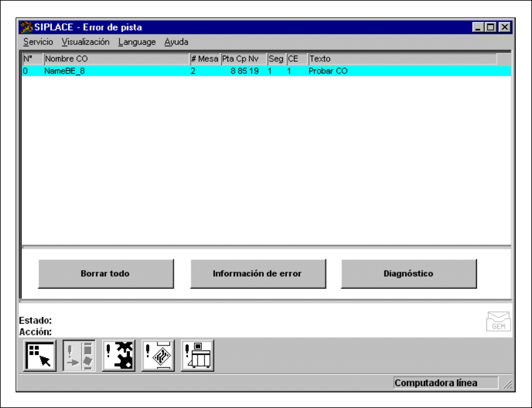532x408 pixels.
Task: Close the SIPLACE Error de pista window
Action: pyautogui.click(x=505, y=27)
